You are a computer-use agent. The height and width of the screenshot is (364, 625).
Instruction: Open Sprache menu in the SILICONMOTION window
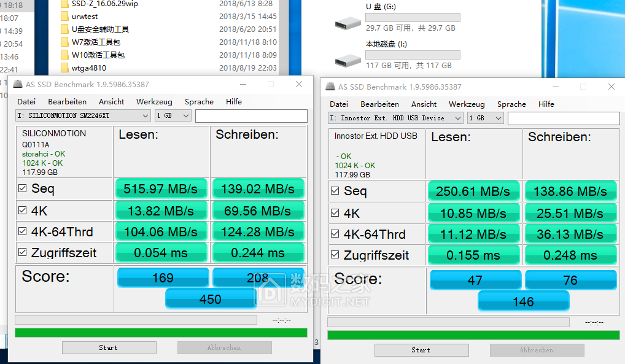point(200,102)
